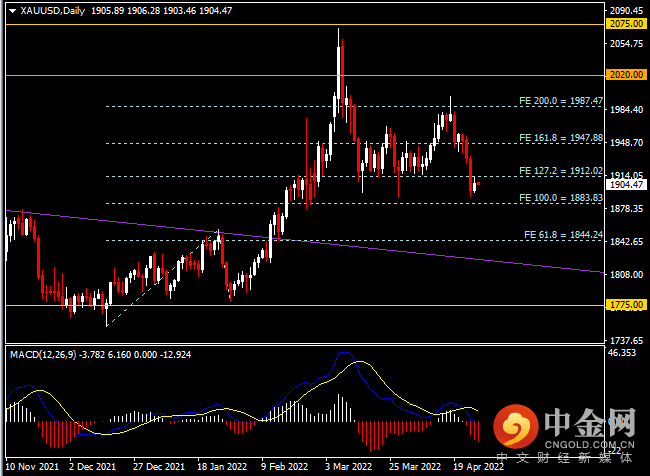Viewport: 650px width, 476px height.
Task: Select the FE 161.8 = 1947.88 label
Action: (561, 137)
